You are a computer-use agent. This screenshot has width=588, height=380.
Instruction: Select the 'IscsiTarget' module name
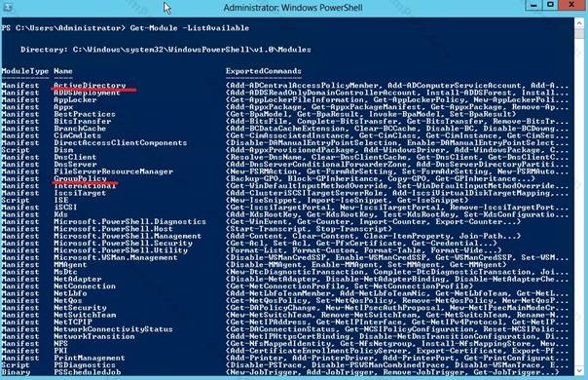tap(80, 193)
